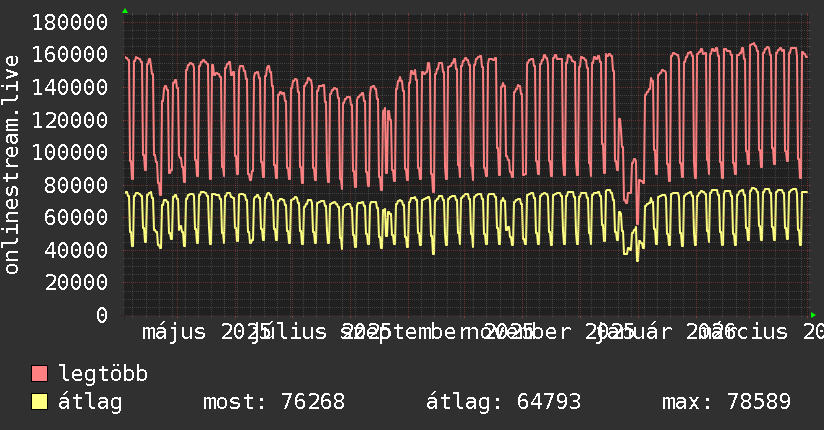Screen dimensions: 824x430
Task: Click the onlinestream.live vertical axis title
Action: (x=11, y=165)
